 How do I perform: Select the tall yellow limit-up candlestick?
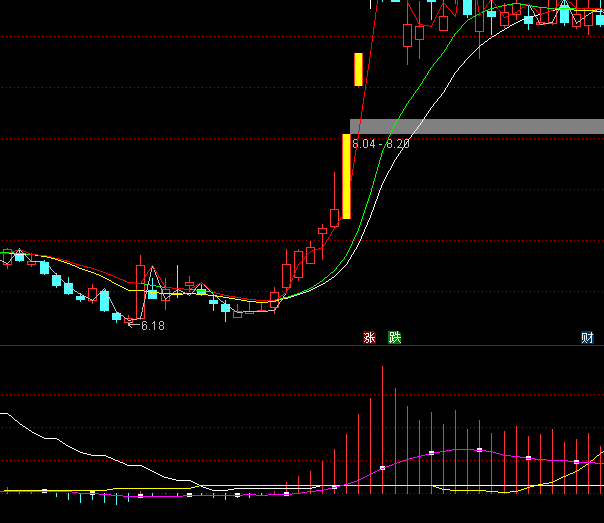click(347, 176)
